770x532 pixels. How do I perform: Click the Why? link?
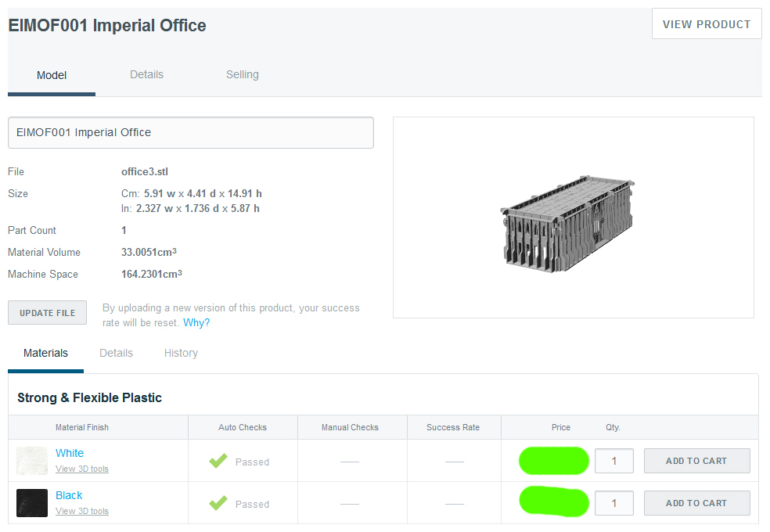coord(196,323)
